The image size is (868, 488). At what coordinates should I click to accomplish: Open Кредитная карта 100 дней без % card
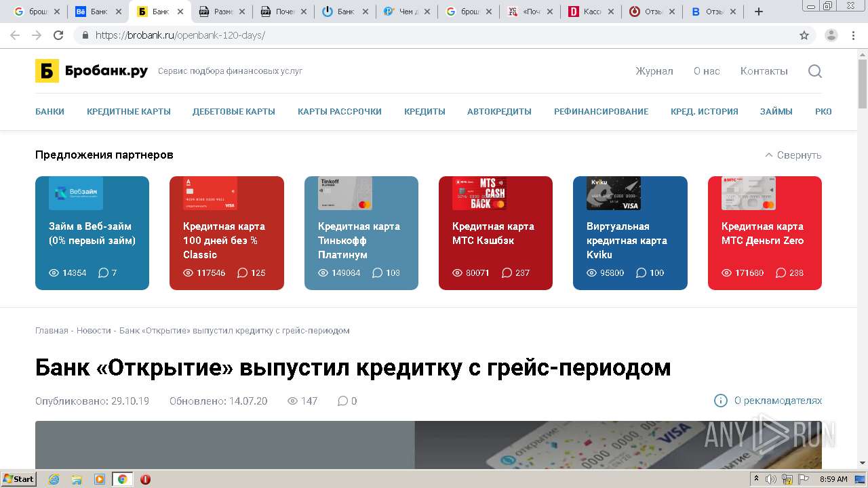[x=226, y=233]
